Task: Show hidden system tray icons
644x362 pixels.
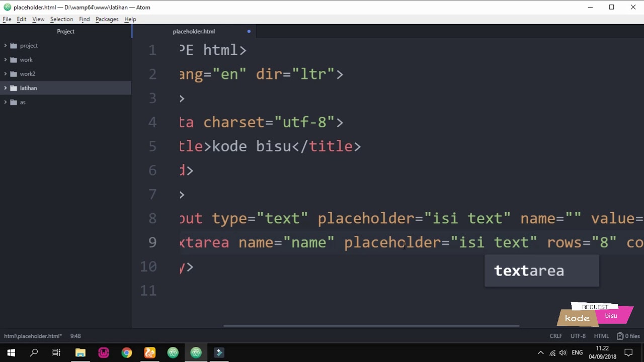Action: tap(540, 352)
